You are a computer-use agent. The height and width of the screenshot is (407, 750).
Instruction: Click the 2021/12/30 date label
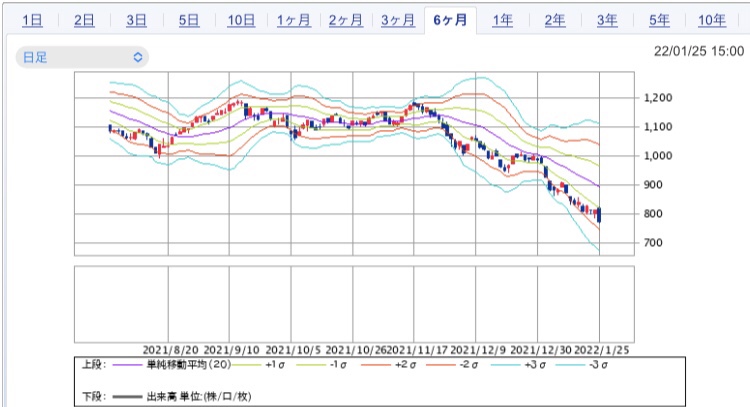541,350
